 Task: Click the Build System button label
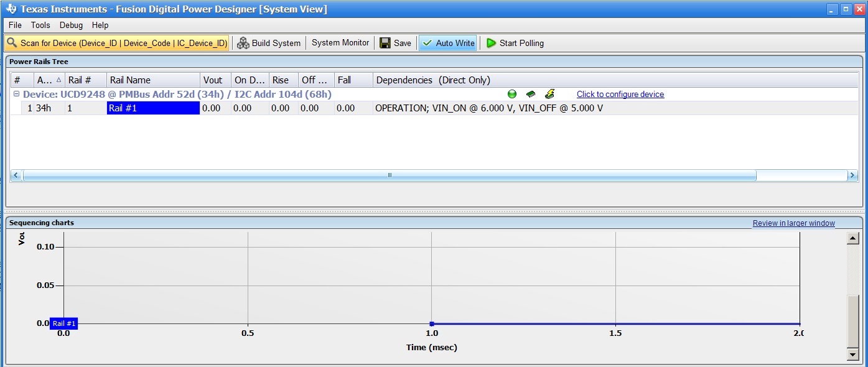pyautogui.click(x=276, y=43)
